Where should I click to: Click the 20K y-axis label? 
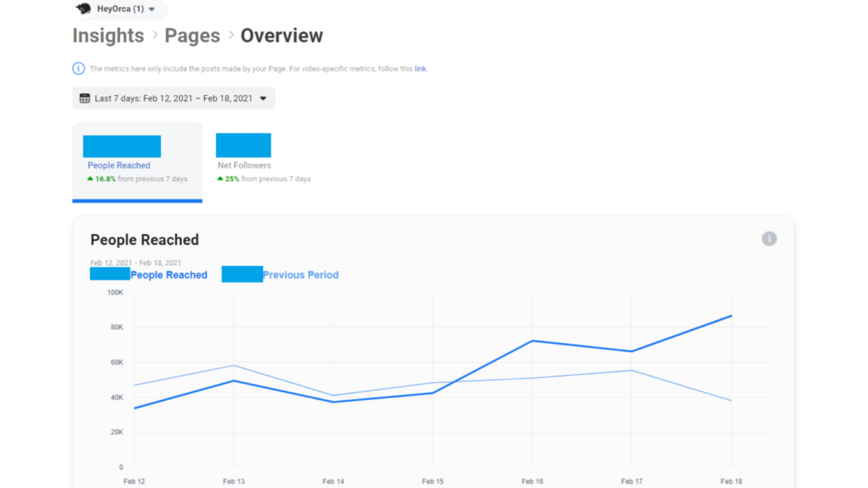(117, 432)
